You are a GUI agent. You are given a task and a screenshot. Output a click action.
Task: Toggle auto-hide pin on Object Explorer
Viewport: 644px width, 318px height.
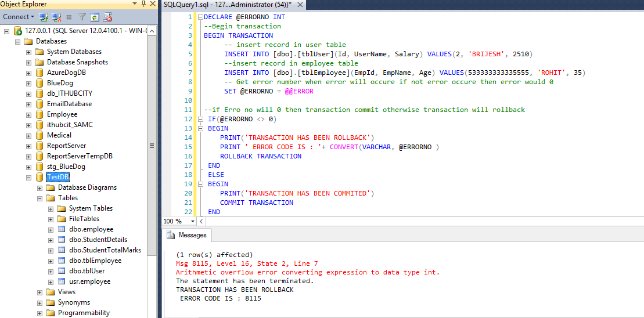pyautogui.click(x=143, y=3)
